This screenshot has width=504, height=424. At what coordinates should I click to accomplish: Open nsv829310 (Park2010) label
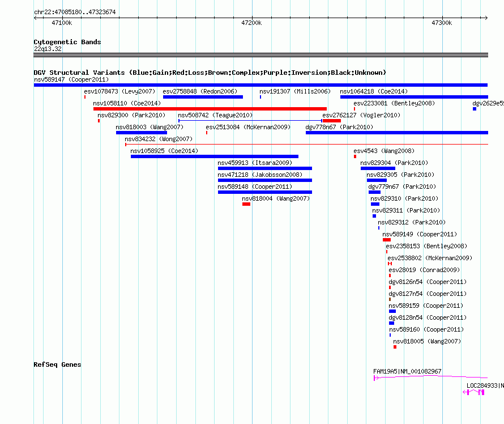[404, 198]
